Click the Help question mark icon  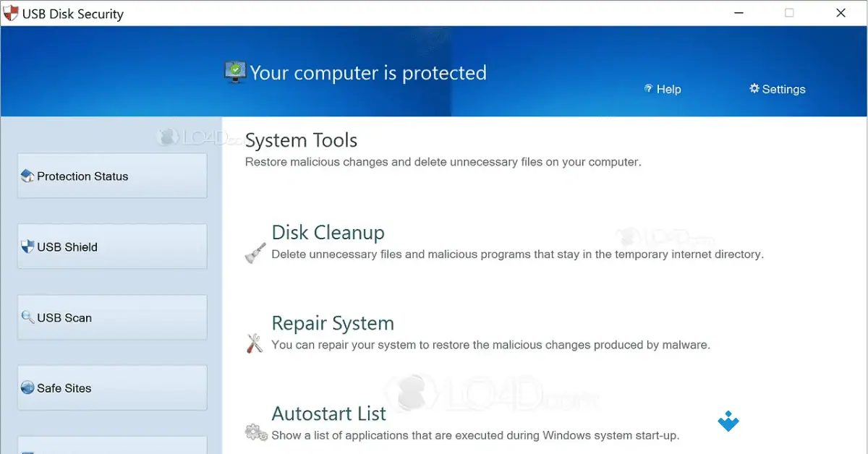click(648, 89)
